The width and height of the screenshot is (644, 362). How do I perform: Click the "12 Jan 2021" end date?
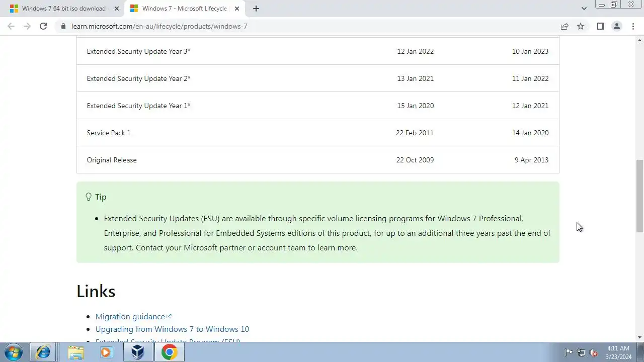click(530, 106)
